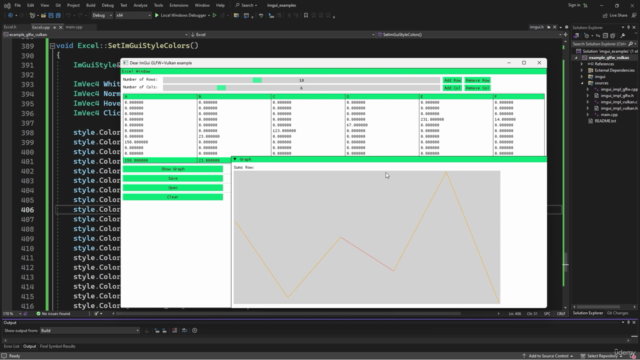640x360 pixels.
Task: Open the Extensions menu
Action: pyautogui.click(x=179, y=5)
